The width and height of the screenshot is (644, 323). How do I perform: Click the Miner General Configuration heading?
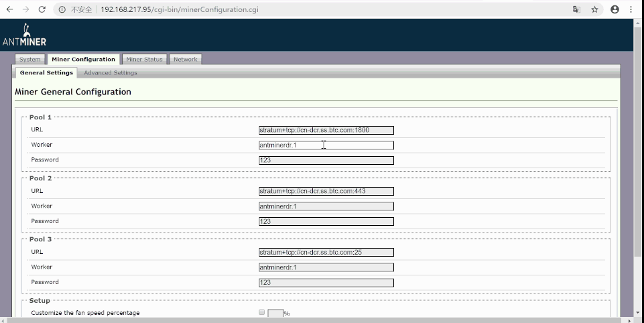tap(72, 92)
